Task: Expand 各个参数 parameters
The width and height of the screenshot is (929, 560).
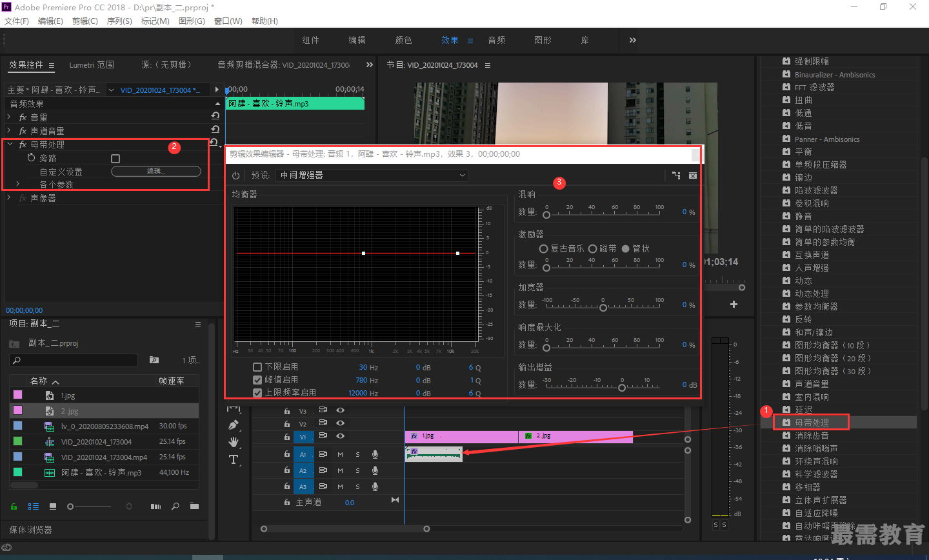Action: point(18,184)
